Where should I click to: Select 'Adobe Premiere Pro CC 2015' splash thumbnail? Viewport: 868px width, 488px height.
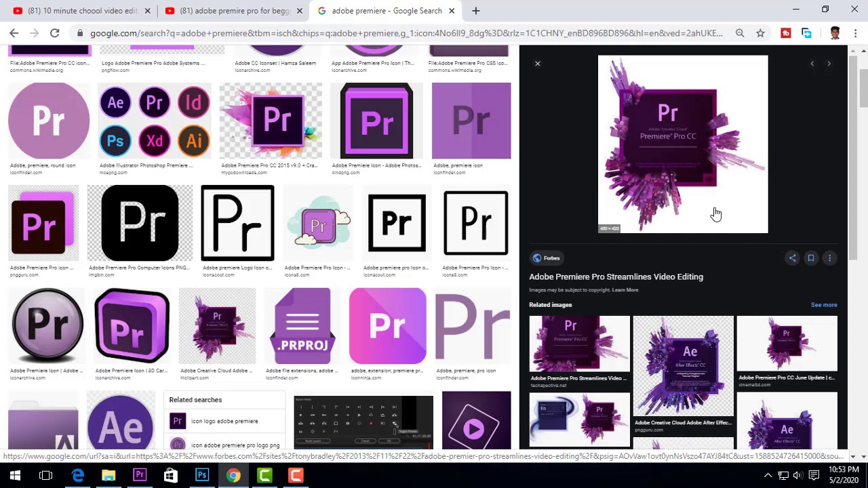[271, 121]
